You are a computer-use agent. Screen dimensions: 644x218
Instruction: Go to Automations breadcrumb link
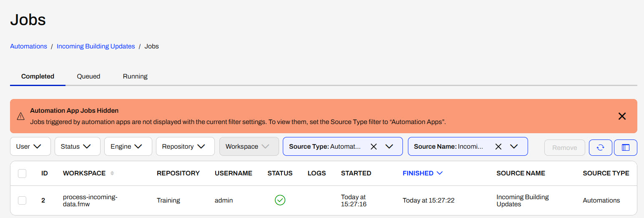(28, 46)
